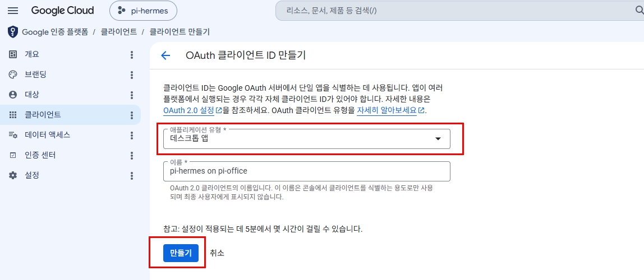Click the 클라이언트 grid icon
The width and height of the screenshot is (644, 280).
13,115
